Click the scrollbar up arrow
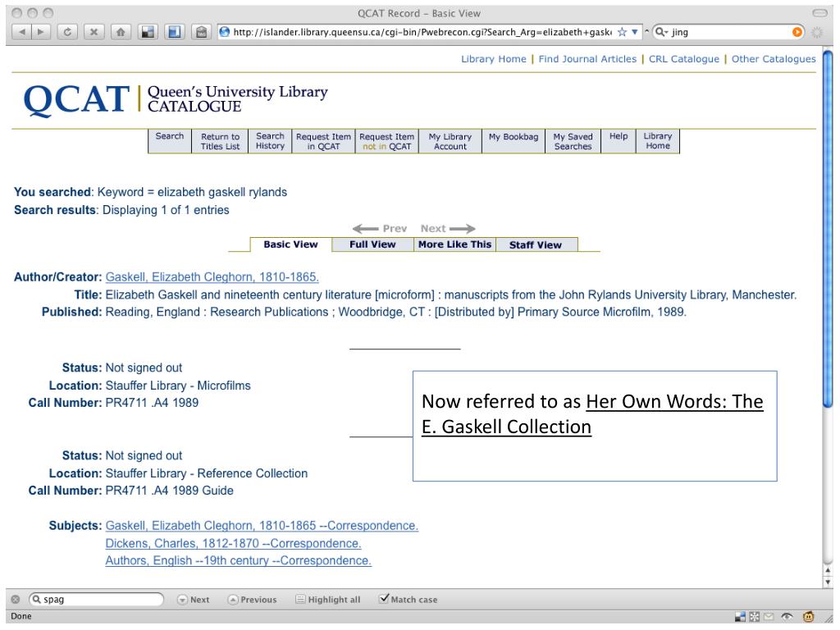The image size is (840, 630). pyautogui.click(x=829, y=571)
